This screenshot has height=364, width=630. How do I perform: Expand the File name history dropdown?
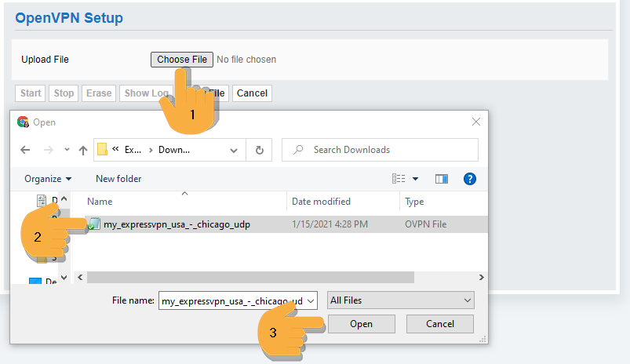(x=311, y=300)
